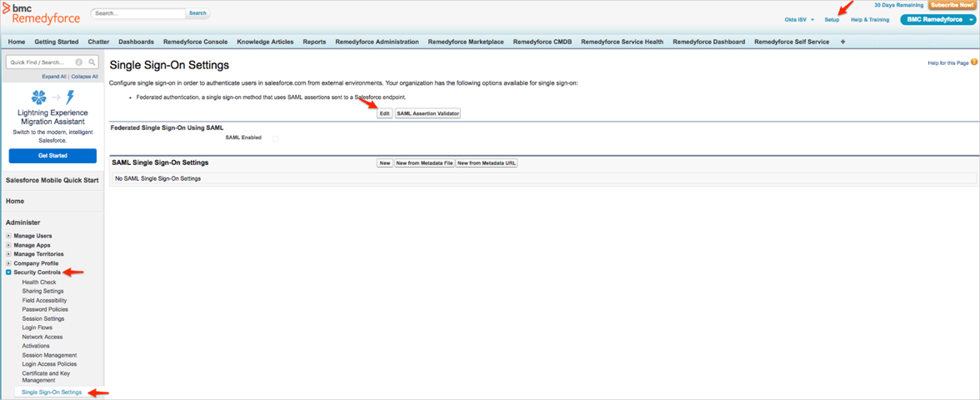Switch to the Remedyforce Console tab
The image size is (980, 400).
pos(195,42)
